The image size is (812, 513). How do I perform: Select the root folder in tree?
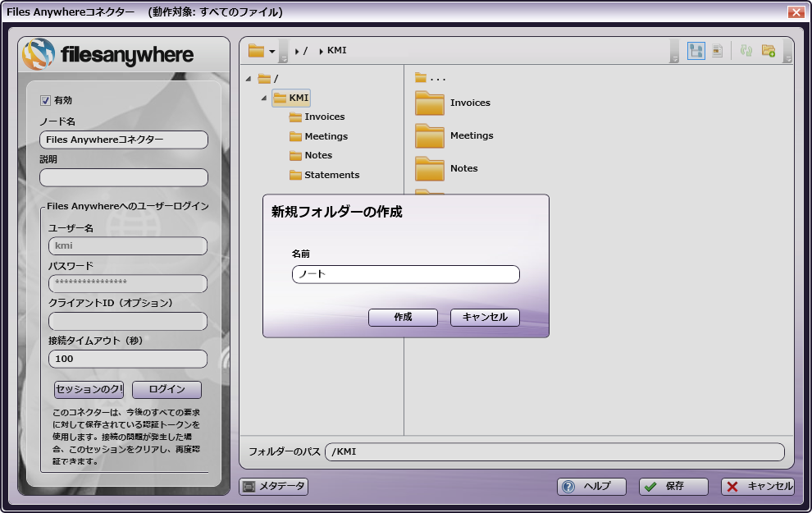(x=268, y=79)
